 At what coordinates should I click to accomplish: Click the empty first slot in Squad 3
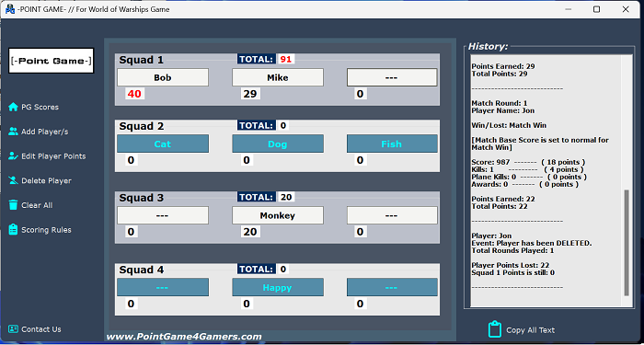click(x=163, y=215)
